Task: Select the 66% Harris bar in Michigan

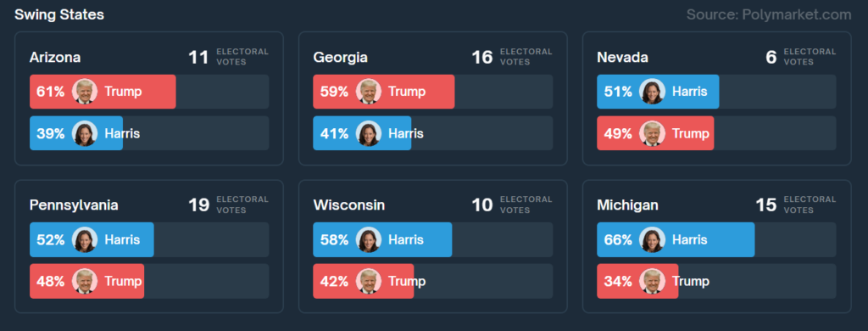Action: point(676,239)
